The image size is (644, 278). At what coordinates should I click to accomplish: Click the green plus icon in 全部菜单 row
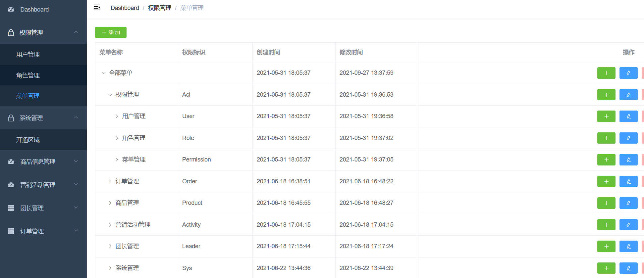click(606, 73)
